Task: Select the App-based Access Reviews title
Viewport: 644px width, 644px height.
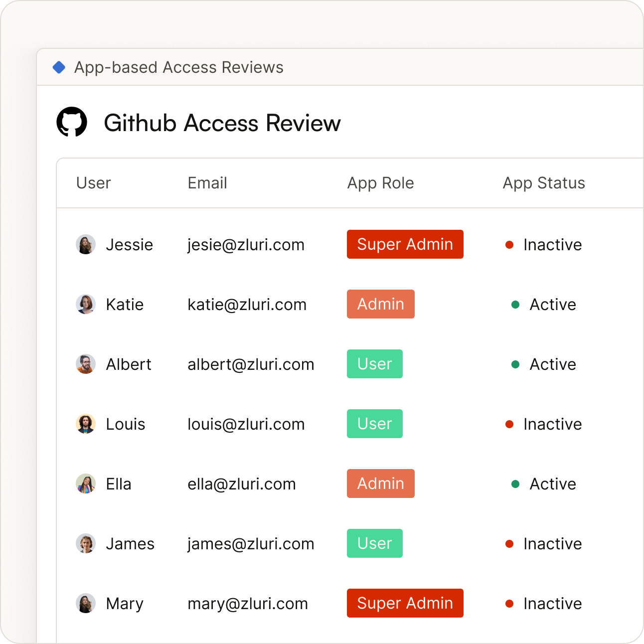Action: [179, 67]
